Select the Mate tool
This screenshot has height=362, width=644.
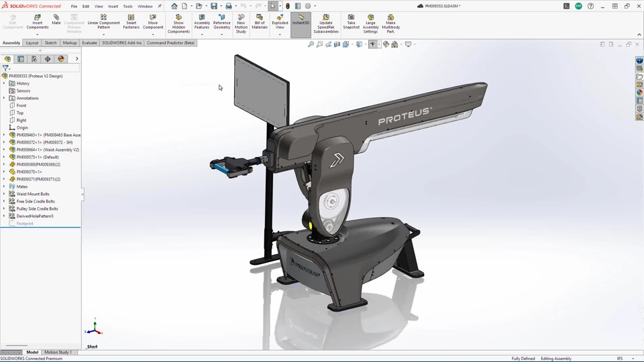[56, 19]
